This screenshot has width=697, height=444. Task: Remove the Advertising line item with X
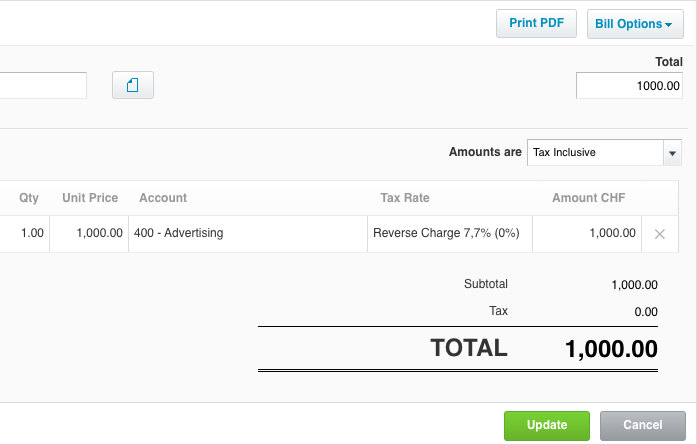(x=660, y=234)
